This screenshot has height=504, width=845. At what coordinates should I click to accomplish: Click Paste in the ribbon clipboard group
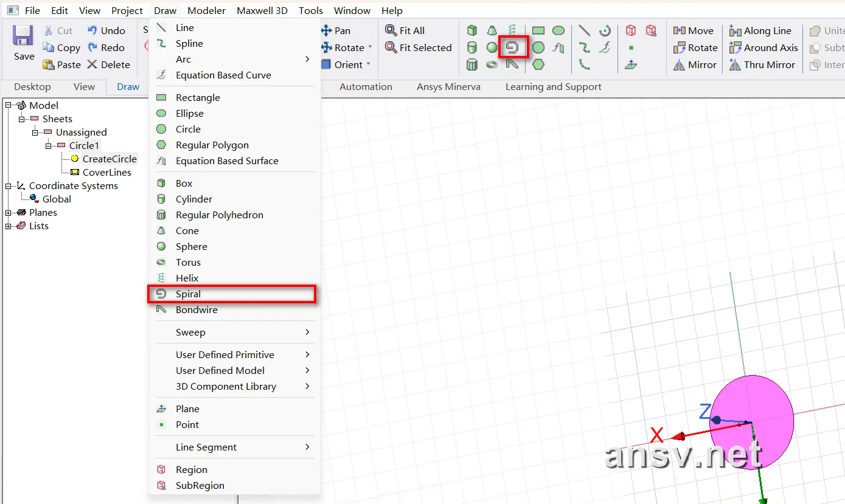pyautogui.click(x=61, y=64)
